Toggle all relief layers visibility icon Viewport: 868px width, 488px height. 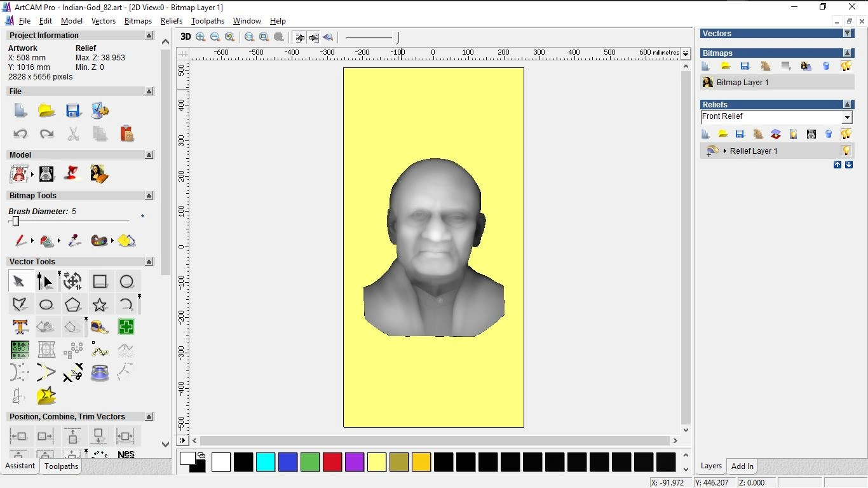click(x=846, y=134)
